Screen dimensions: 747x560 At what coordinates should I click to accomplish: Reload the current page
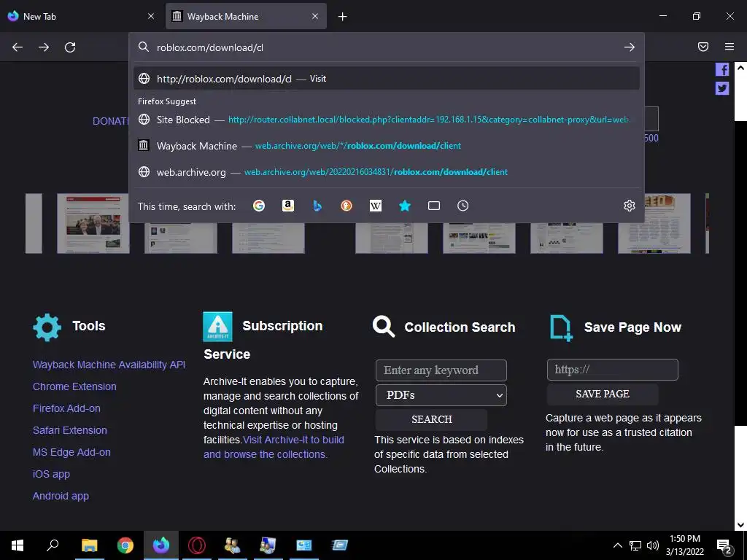point(70,47)
